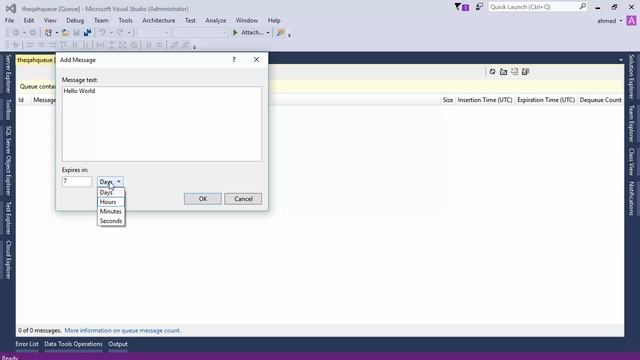Open the SQL Server Object Explorer side tab

click(8, 160)
